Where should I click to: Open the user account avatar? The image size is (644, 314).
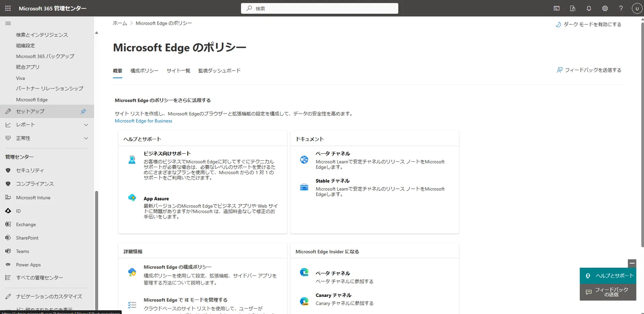point(636,9)
